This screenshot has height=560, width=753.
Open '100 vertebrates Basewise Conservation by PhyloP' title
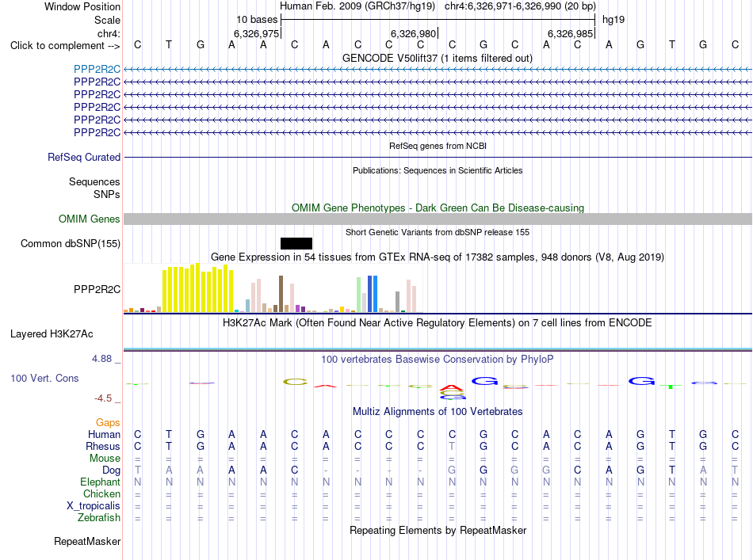click(438, 360)
